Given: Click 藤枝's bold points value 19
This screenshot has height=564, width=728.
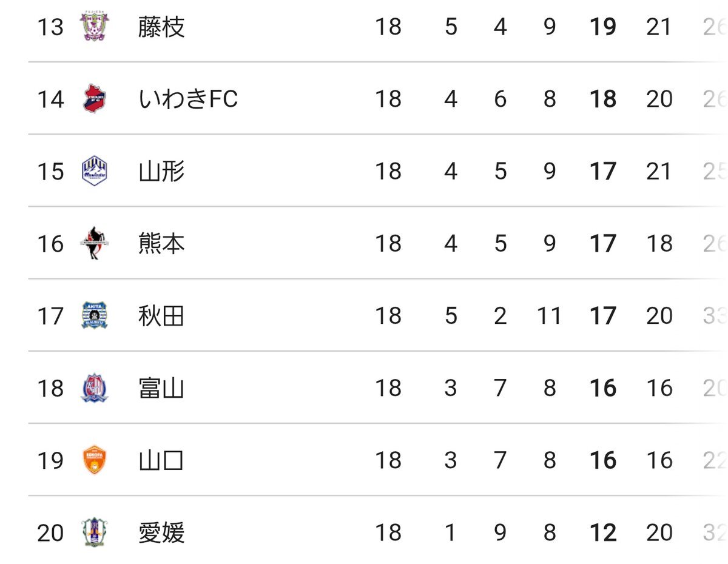Looking at the screenshot, I should pos(603,27).
